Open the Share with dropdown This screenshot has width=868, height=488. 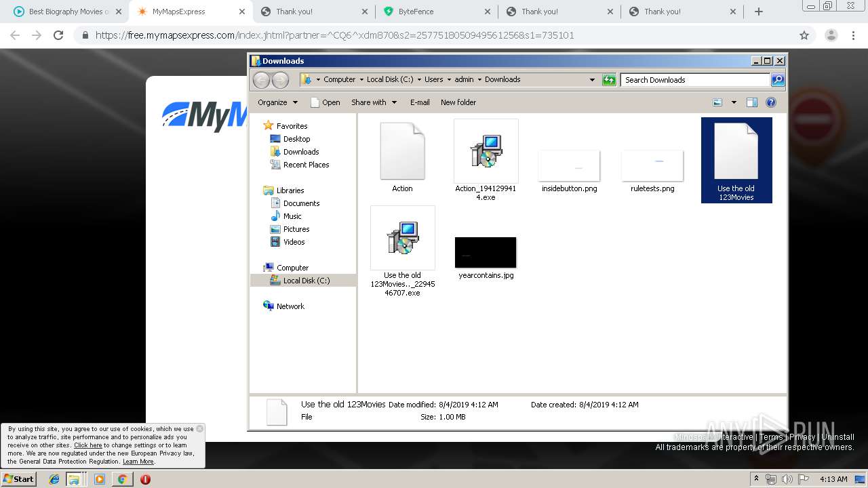point(374,102)
